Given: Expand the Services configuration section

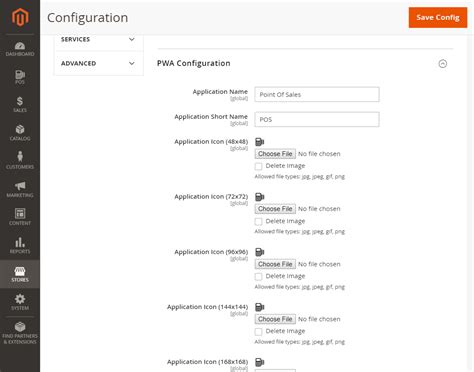Looking at the screenshot, I should 98,39.
